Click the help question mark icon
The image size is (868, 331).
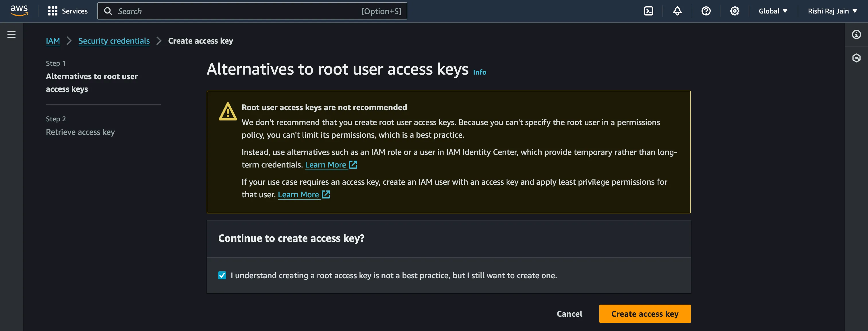tap(706, 11)
